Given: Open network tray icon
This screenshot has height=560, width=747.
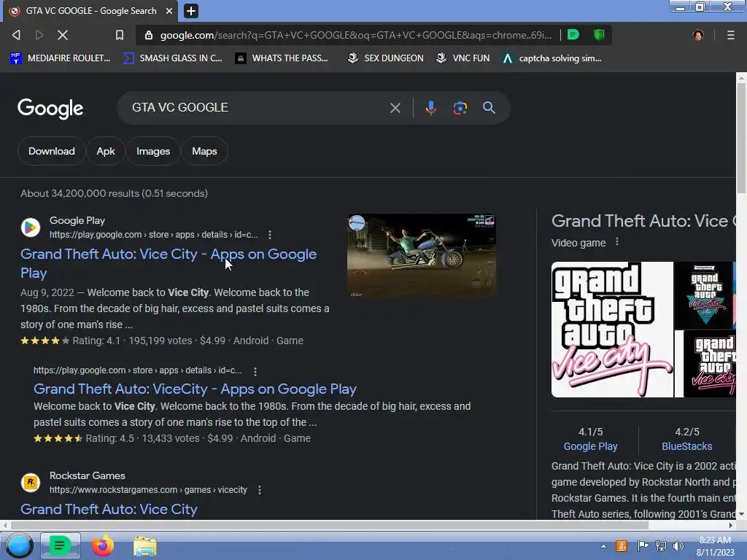Looking at the screenshot, I should pos(661,546).
